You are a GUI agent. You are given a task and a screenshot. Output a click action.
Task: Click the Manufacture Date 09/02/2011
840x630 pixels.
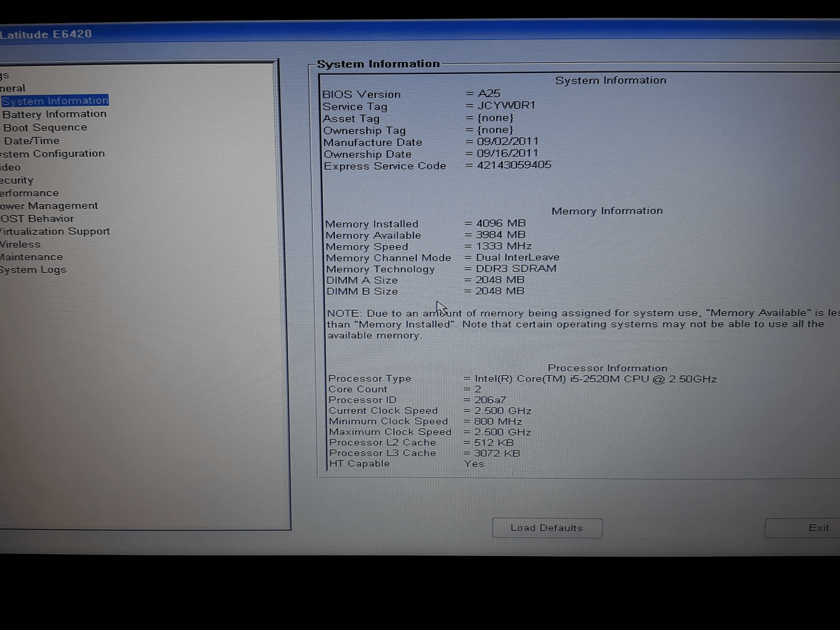tap(508, 142)
